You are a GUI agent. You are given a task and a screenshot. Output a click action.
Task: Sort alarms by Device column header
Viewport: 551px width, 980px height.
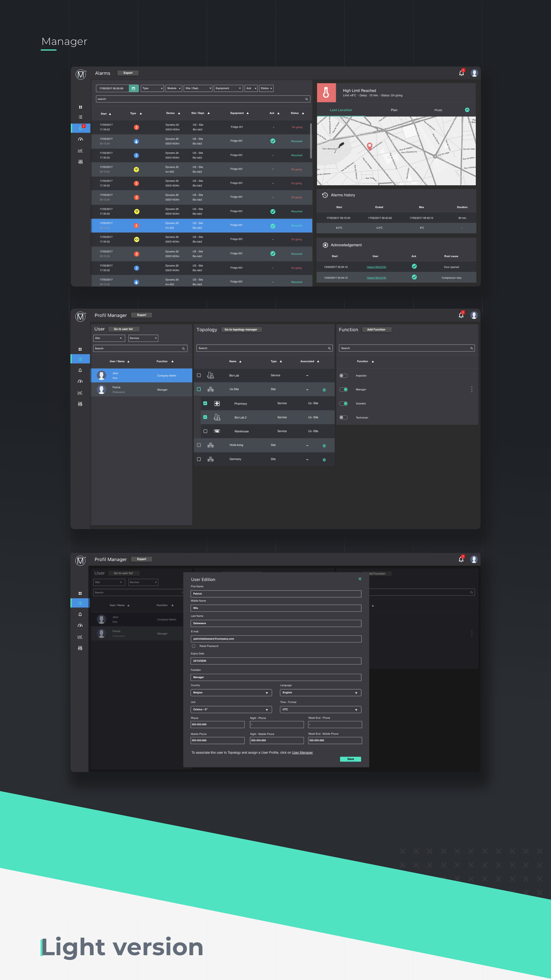[173, 113]
